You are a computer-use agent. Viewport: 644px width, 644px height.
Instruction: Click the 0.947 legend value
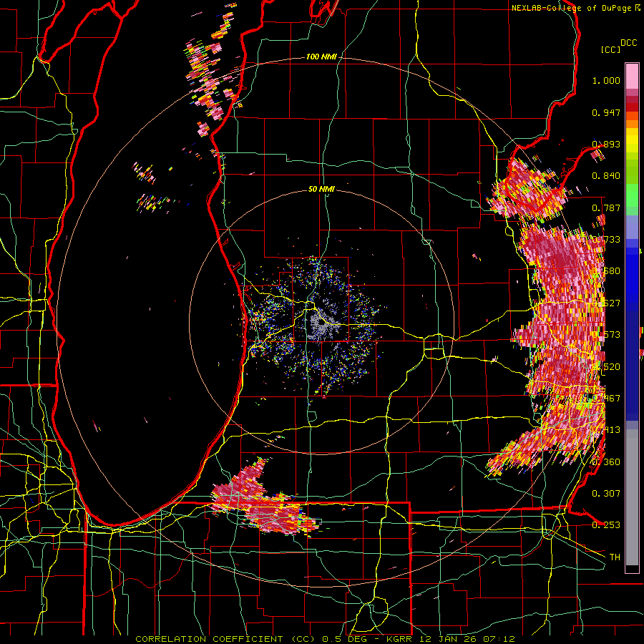point(606,112)
